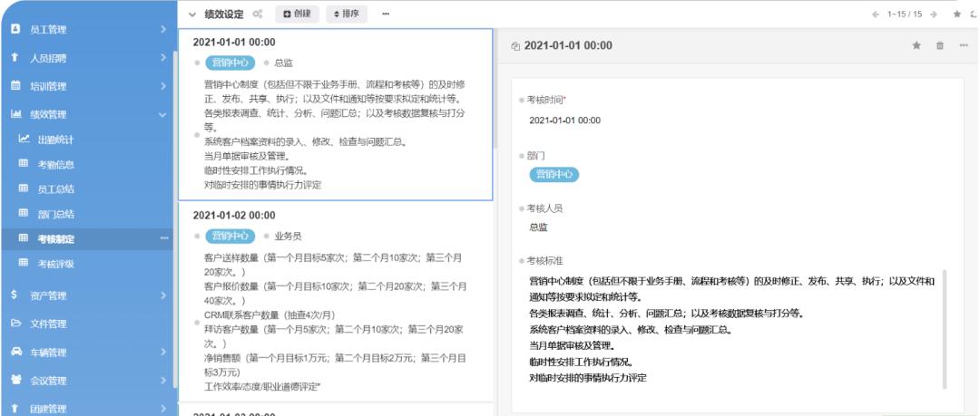Click the 培训管理 calendar icon

pos(15,85)
